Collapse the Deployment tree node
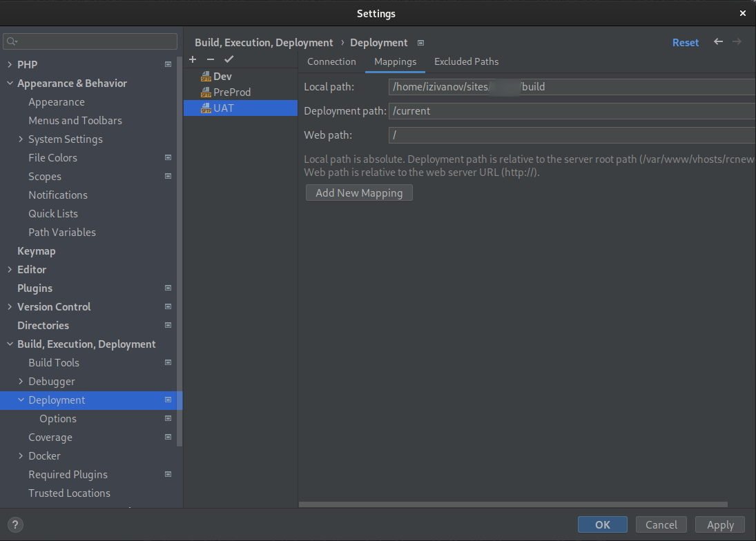 21,400
